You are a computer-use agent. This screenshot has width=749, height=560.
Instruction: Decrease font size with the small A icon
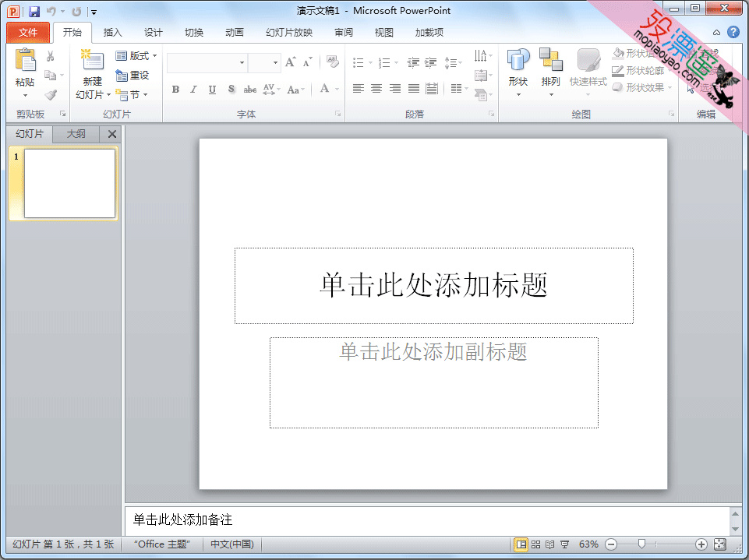pyautogui.click(x=308, y=62)
